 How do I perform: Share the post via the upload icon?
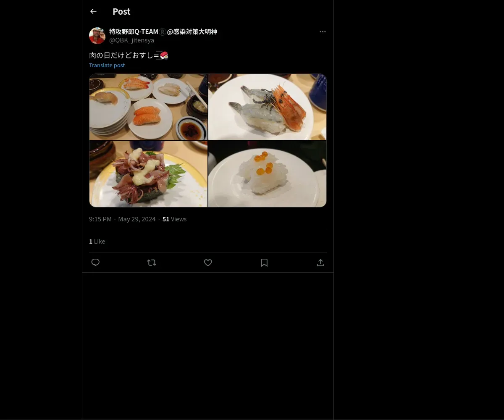[320, 262]
